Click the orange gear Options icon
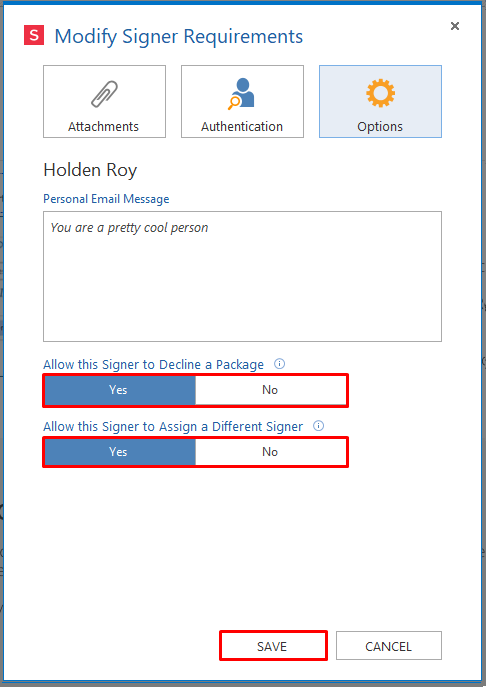486x687 pixels. point(380,93)
